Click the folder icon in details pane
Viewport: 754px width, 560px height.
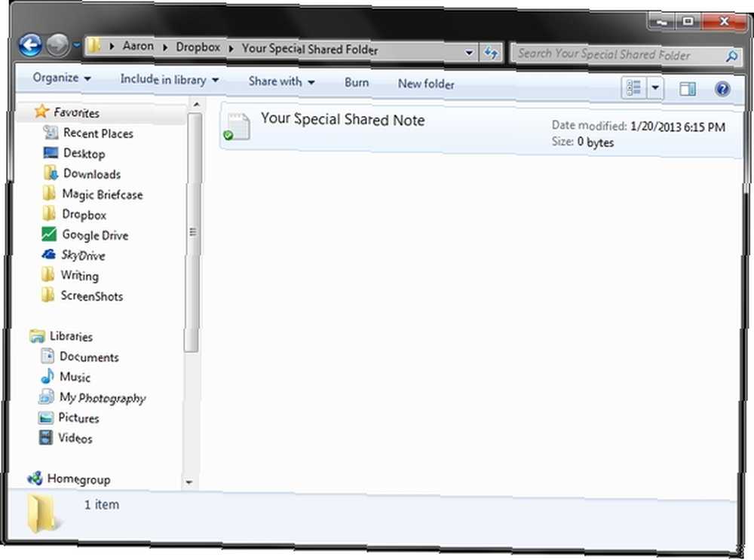point(44,513)
